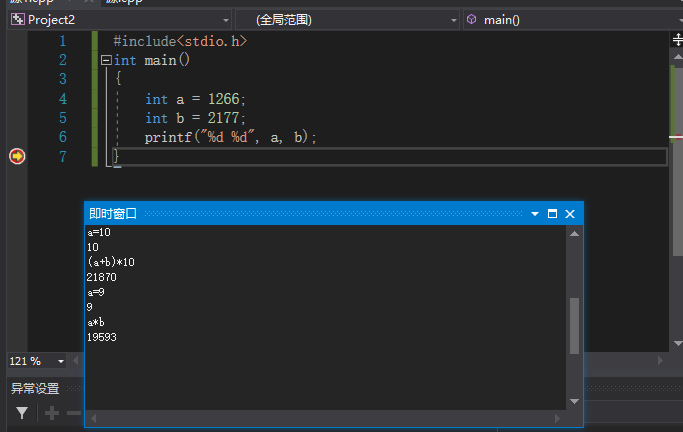Screen dimensions: 683x432
Task: Click the breakpoint arrow on line 7
Action: [x=17, y=156]
